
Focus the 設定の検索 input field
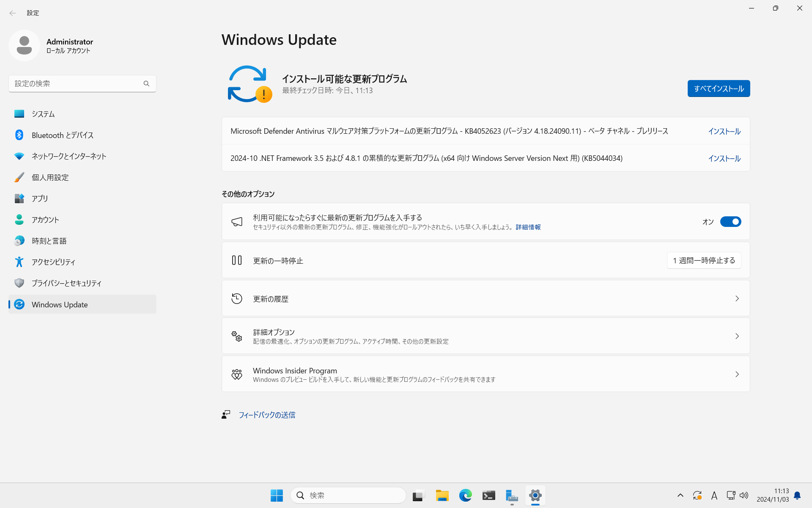point(76,84)
